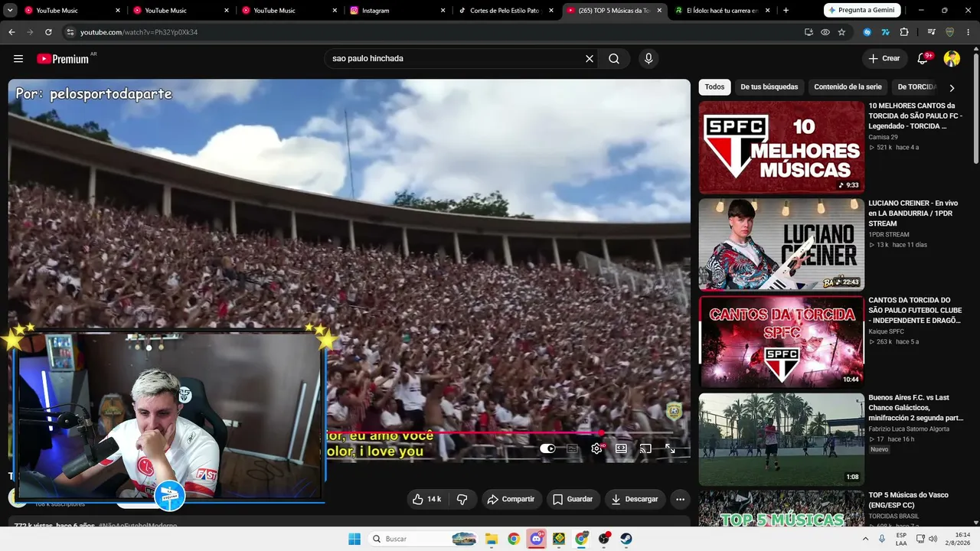Open the Windows Start menu
This screenshot has width=980, height=551.
[x=354, y=539]
